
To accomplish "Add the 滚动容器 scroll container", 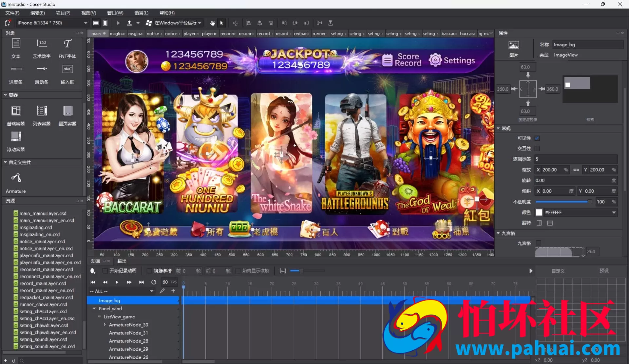I will pyautogui.click(x=16, y=142).
